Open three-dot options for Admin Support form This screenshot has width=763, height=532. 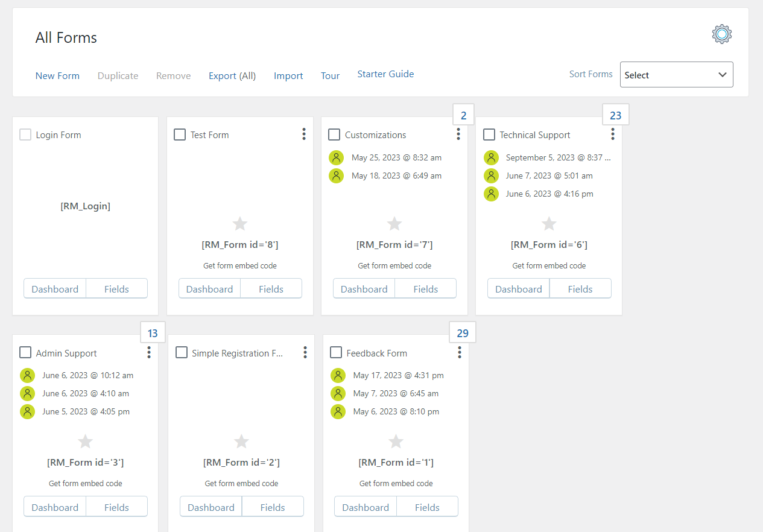(149, 352)
